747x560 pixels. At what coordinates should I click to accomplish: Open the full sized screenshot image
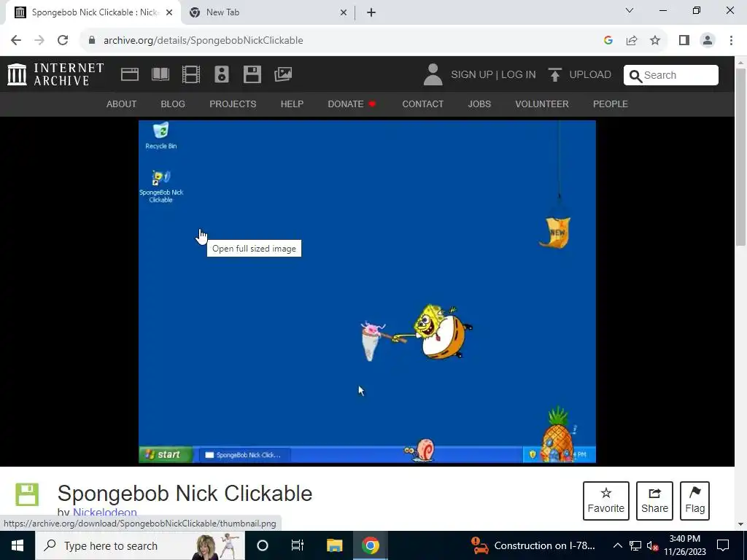click(x=367, y=292)
